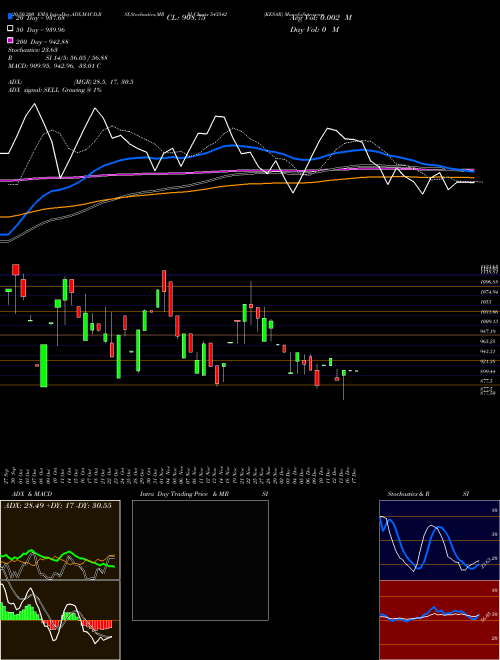Open the dark red RSI panel
500x660 pixels.
coord(439,620)
